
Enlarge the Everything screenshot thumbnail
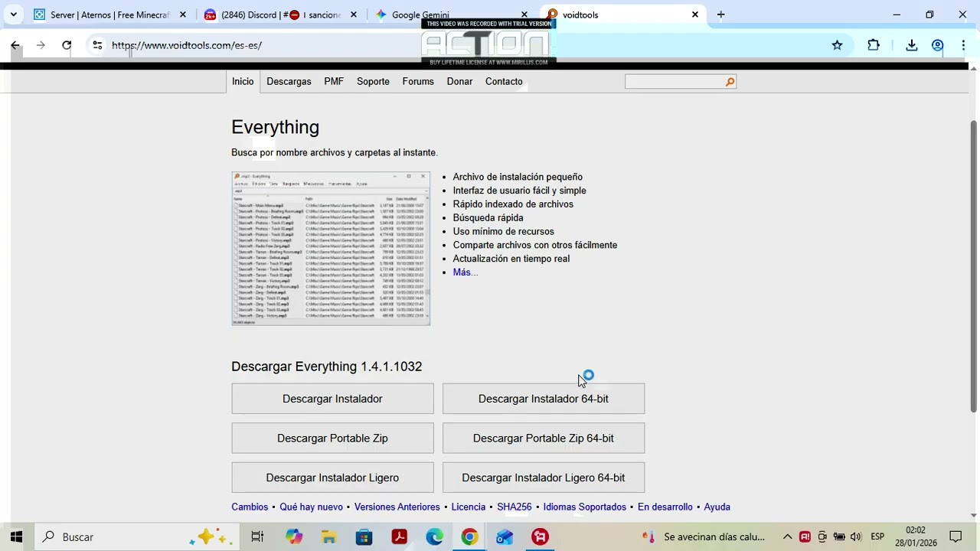331,249
